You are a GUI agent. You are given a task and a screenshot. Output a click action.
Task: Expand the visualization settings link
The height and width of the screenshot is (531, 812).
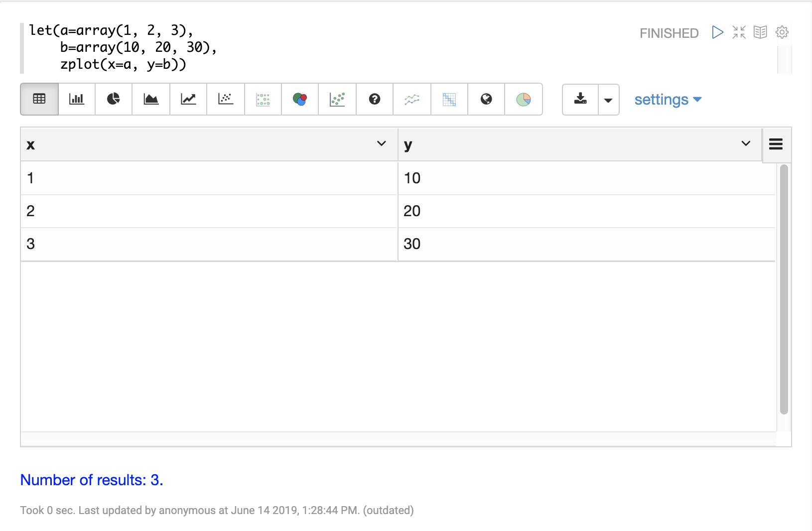tap(668, 100)
